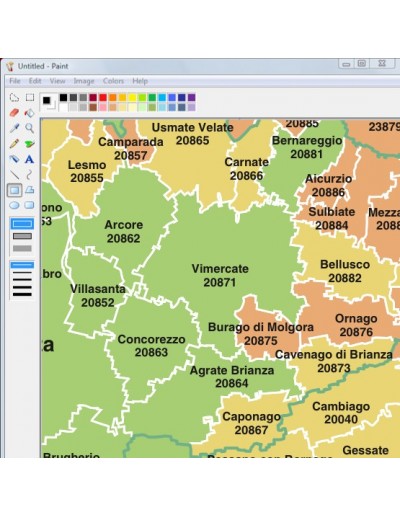Screen dimensions: 400x517
Task: Choose the outline-only shape fill style
Action: (x=22, y=224)
